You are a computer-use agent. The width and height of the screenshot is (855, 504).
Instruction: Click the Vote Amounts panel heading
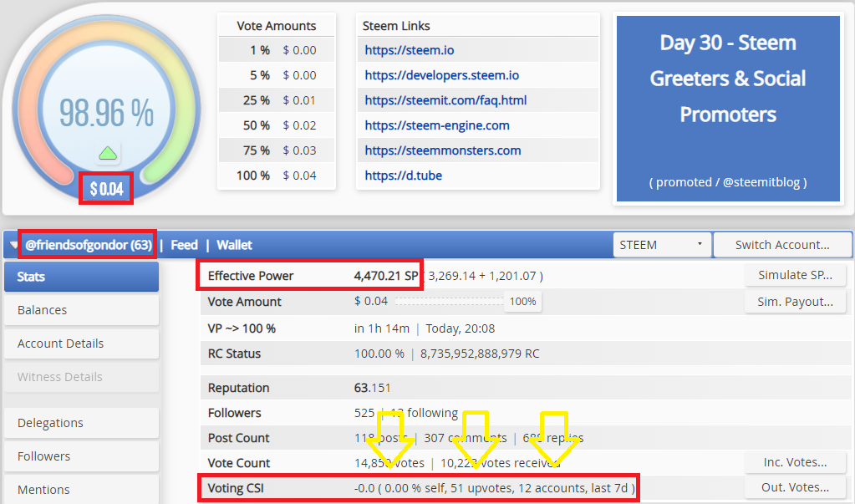click(x=277, y=26)
